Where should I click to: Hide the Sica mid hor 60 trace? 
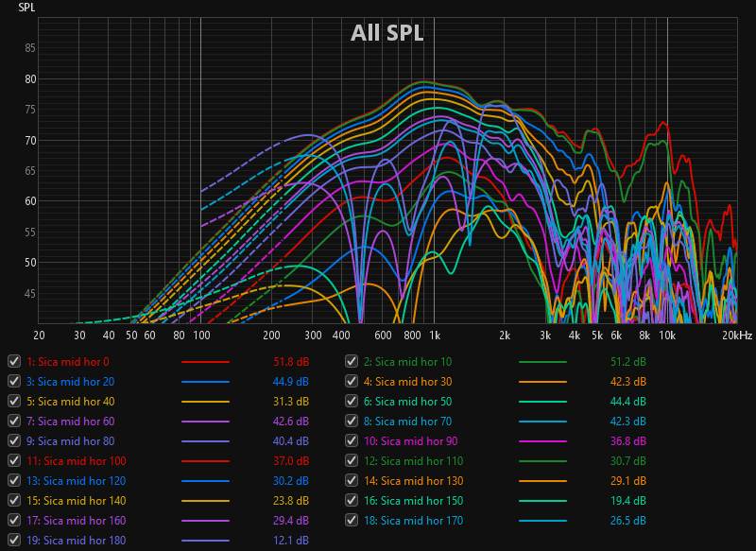[14, 421]
